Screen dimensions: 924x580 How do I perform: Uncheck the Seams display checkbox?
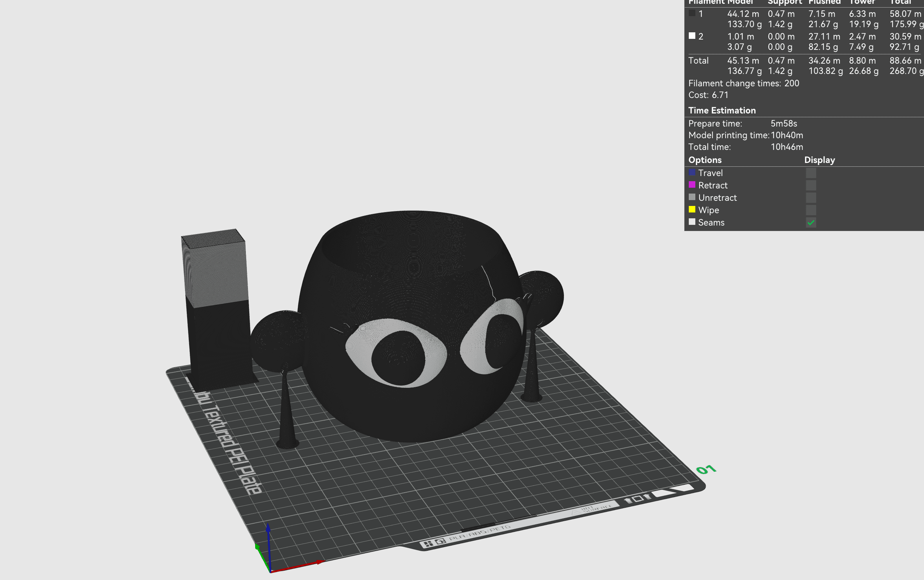(811, 222)
